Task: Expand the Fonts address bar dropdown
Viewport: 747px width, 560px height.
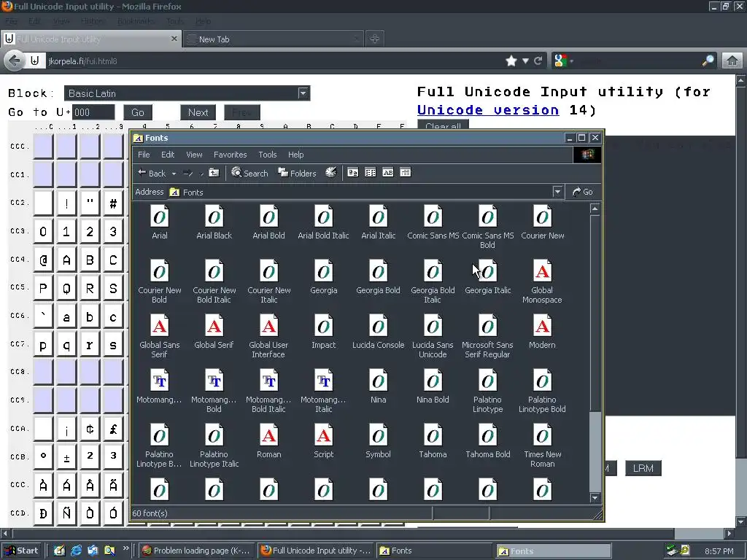Action: point(557,192)
